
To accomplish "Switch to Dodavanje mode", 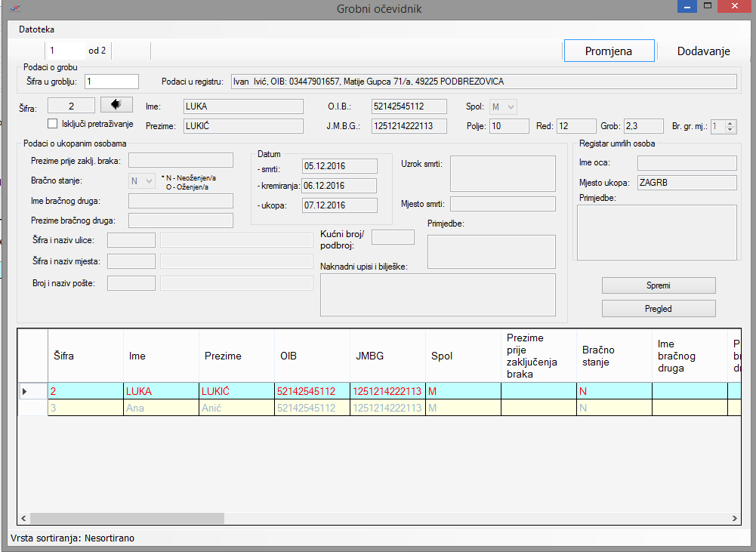I will click(x=703, y=51).
